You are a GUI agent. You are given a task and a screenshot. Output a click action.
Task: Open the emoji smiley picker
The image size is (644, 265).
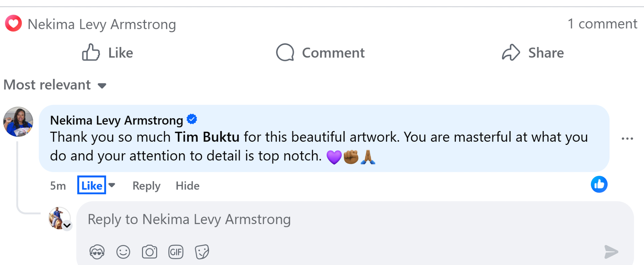(123, 252)
